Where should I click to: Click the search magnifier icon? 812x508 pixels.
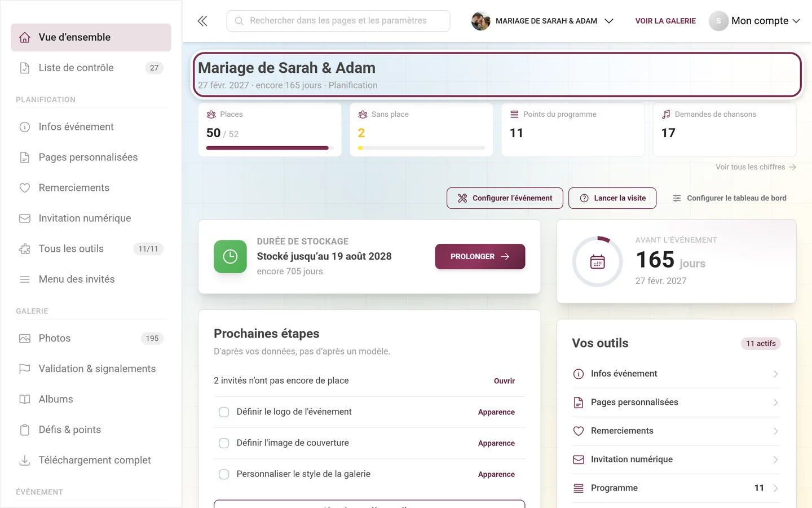click(239, 21)
